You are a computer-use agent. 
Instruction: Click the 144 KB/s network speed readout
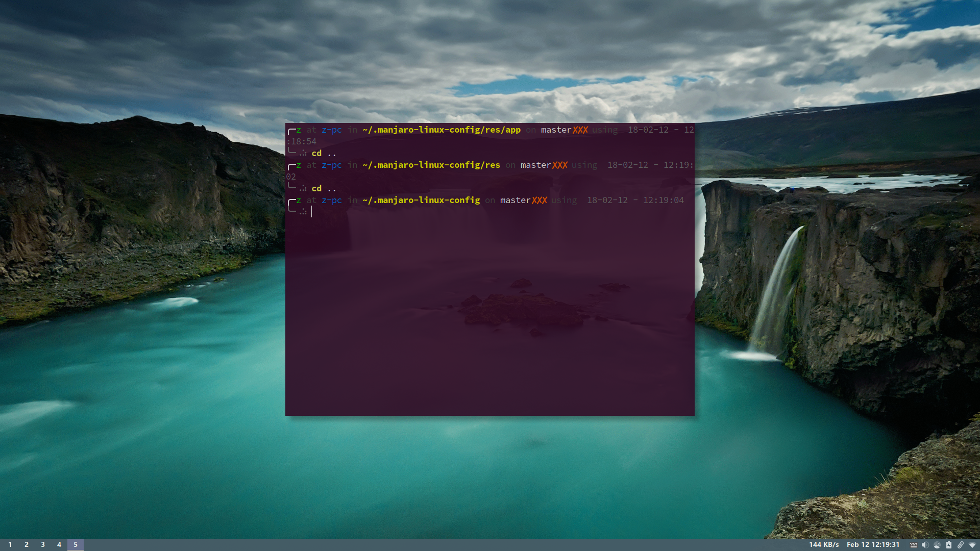(x=823, y=544)
